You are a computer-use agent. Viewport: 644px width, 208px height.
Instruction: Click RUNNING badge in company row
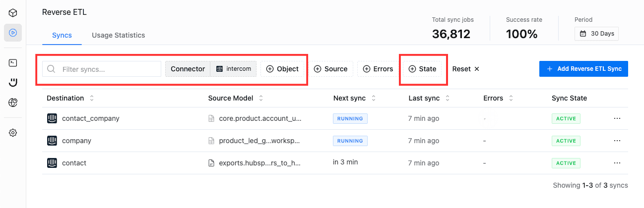(x=350, y=141)
